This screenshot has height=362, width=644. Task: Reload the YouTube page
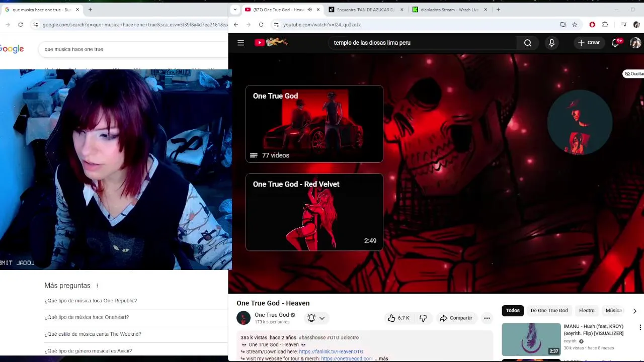pyautogui.click(x=261, y=24)
